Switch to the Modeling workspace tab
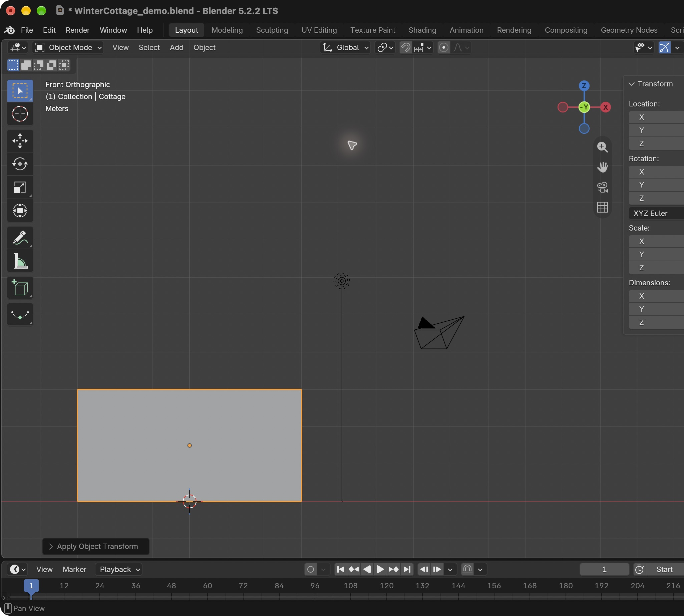 (227, 30)
